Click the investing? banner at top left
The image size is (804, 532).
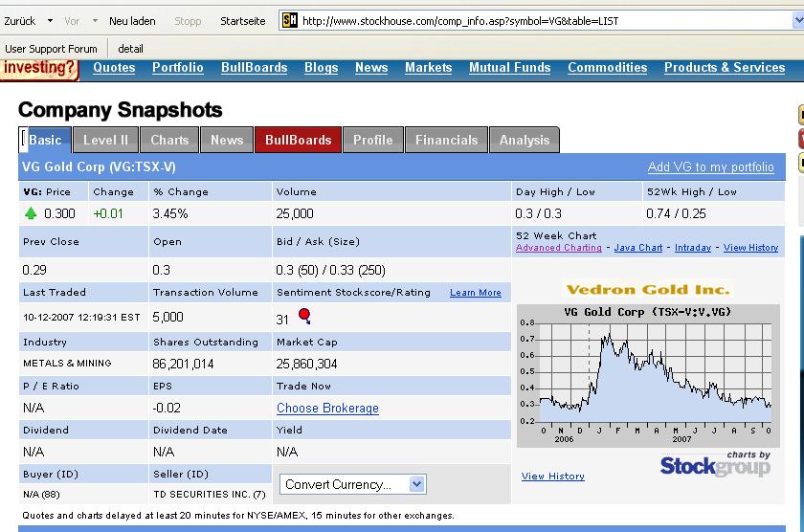pyautogui.click(x=39, y=69)
